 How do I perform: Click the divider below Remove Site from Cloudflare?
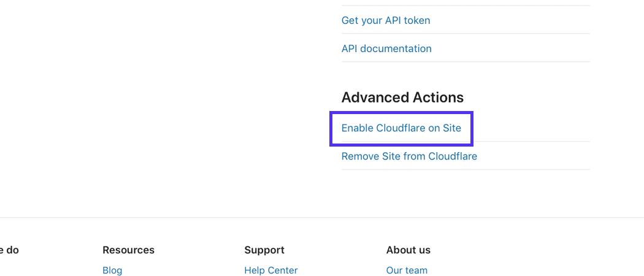point(466,169)
